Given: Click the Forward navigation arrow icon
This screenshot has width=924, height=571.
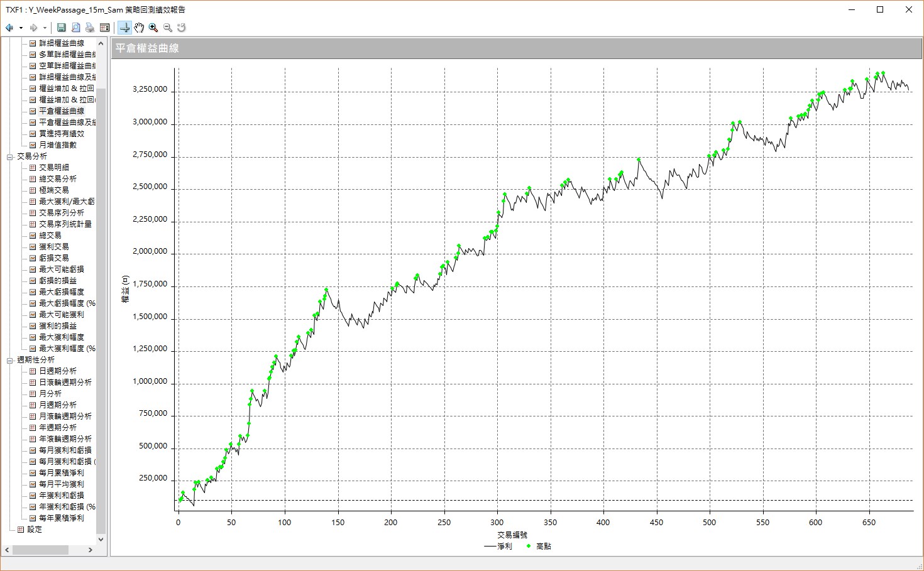Looking at the screenshot, I should click(x=33, y=28).
